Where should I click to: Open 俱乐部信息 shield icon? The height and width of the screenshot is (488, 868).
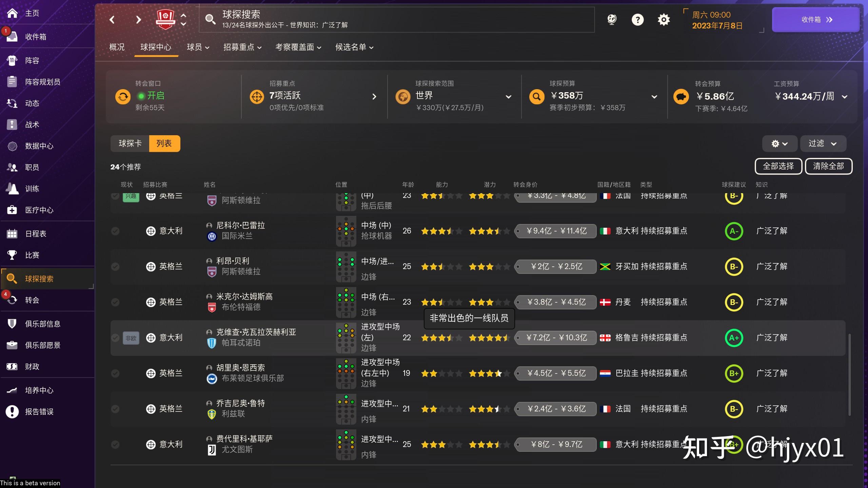pos(12,324)
